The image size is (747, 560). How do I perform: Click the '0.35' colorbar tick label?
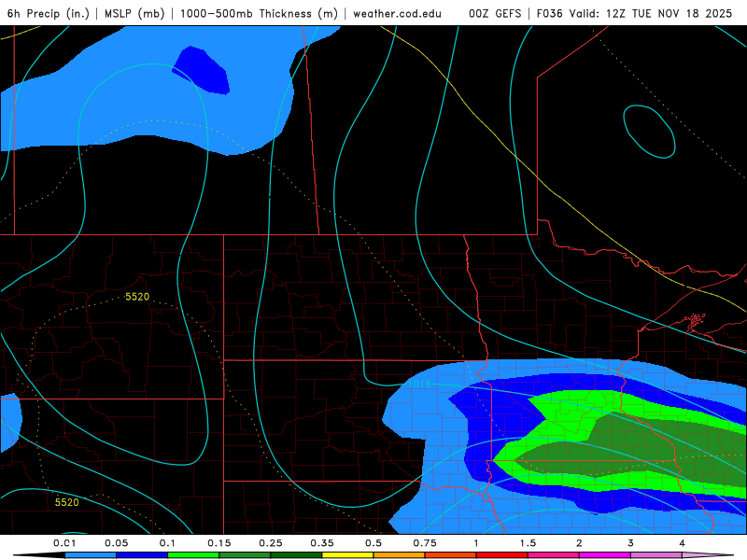[x=322, y=543]
